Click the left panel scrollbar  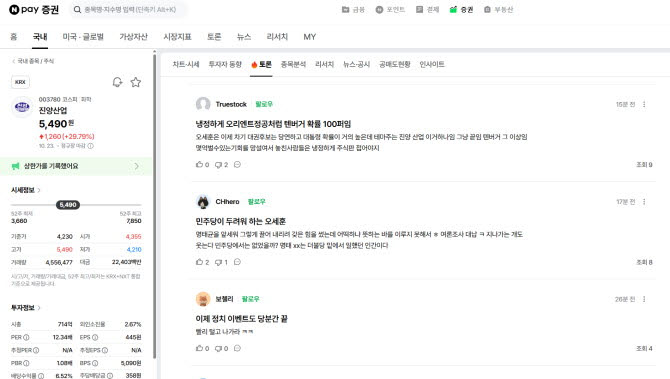click(154, 205)
